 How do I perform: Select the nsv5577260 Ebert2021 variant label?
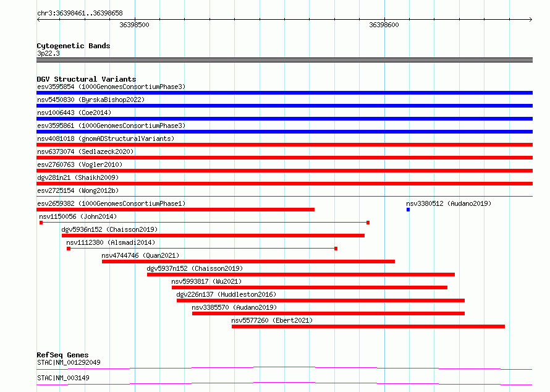(x=272, y=320)
